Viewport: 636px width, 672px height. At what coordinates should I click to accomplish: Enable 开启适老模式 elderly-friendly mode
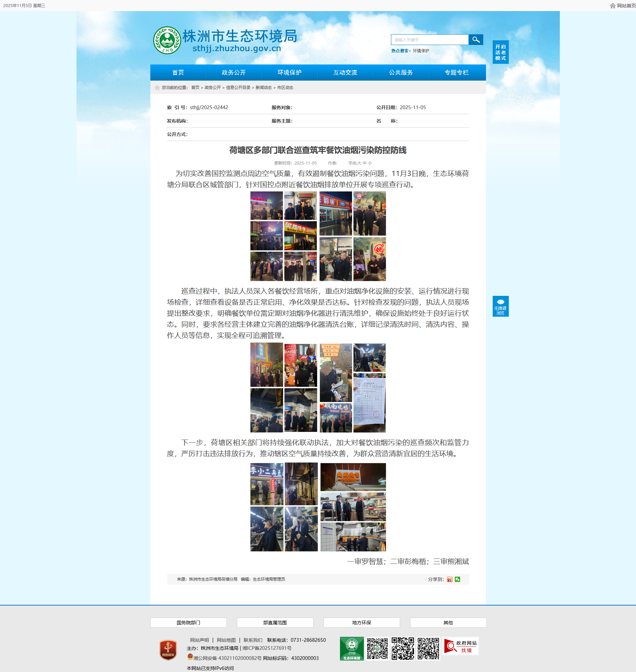coord(500,52)
